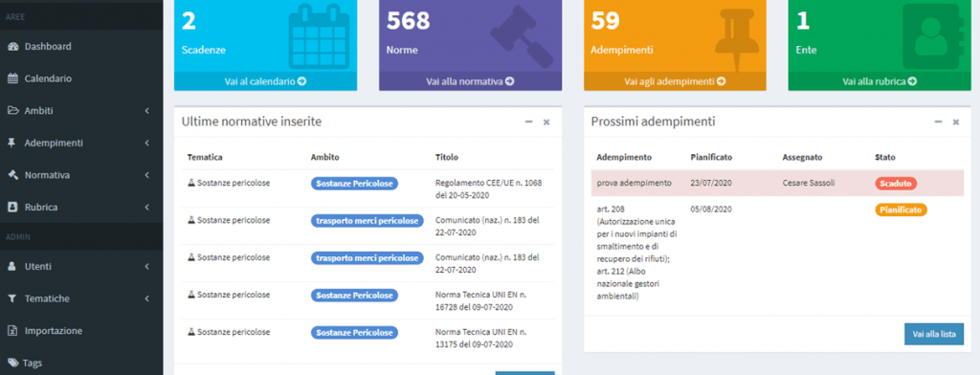Click the Dashboard gauge icon in sidebar
980x375 pixels.
click(x=12, y=47)
